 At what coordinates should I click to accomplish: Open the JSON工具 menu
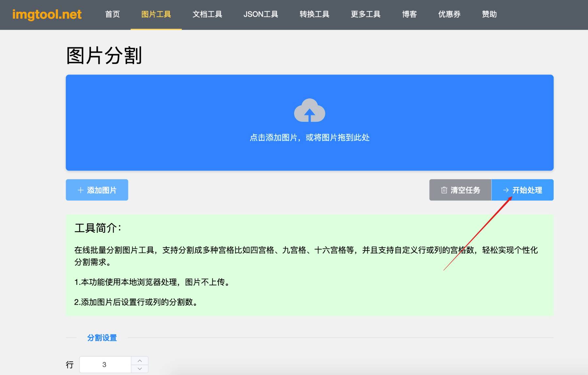[261, 14]
